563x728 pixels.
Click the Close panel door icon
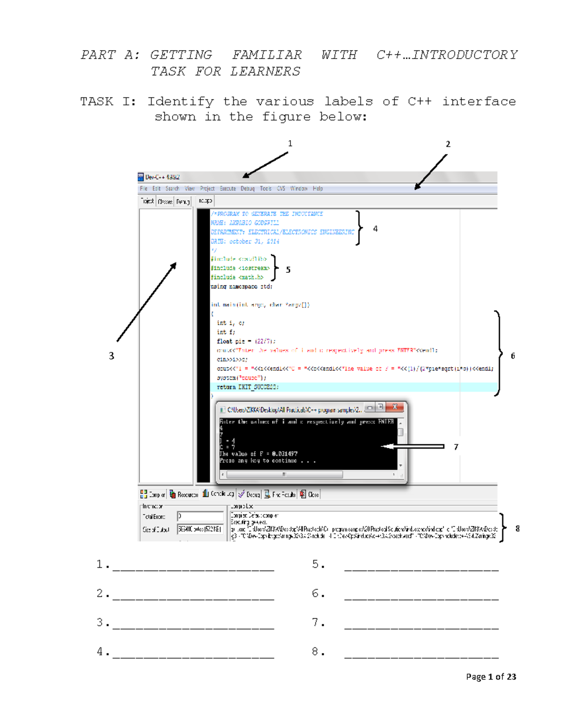pyautogui.click(x=302, y=494)
